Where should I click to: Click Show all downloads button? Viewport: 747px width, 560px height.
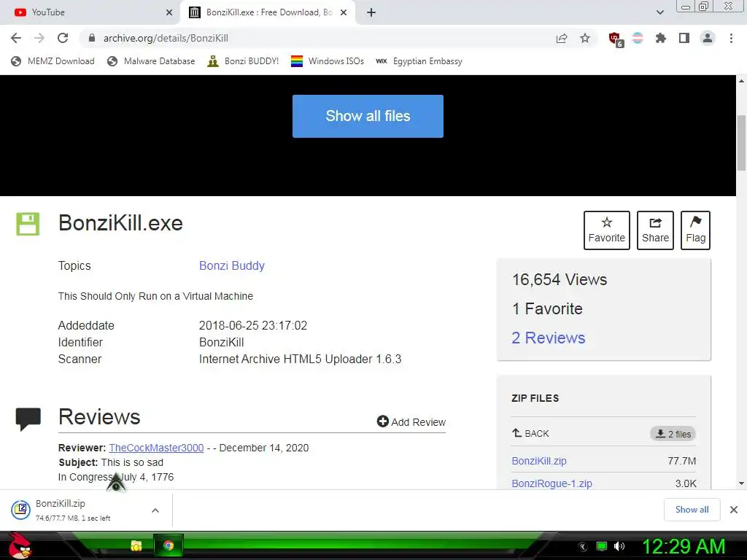coord(692,510)
